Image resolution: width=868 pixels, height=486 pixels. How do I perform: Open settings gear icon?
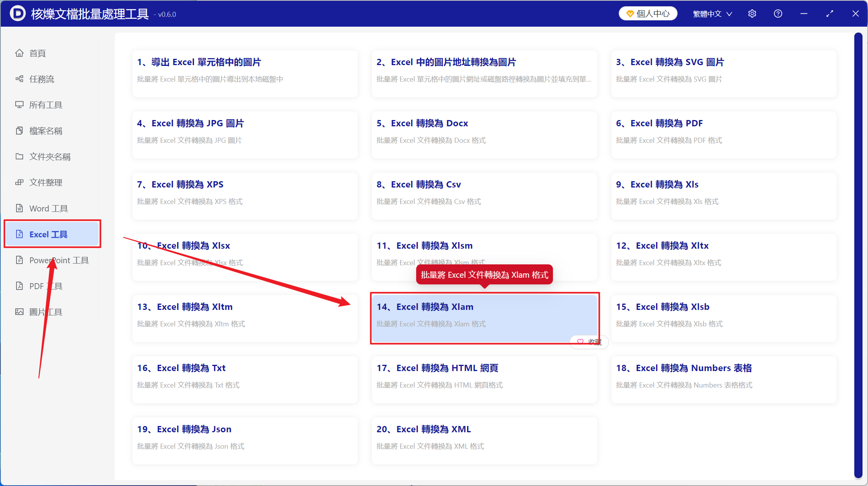752,14
